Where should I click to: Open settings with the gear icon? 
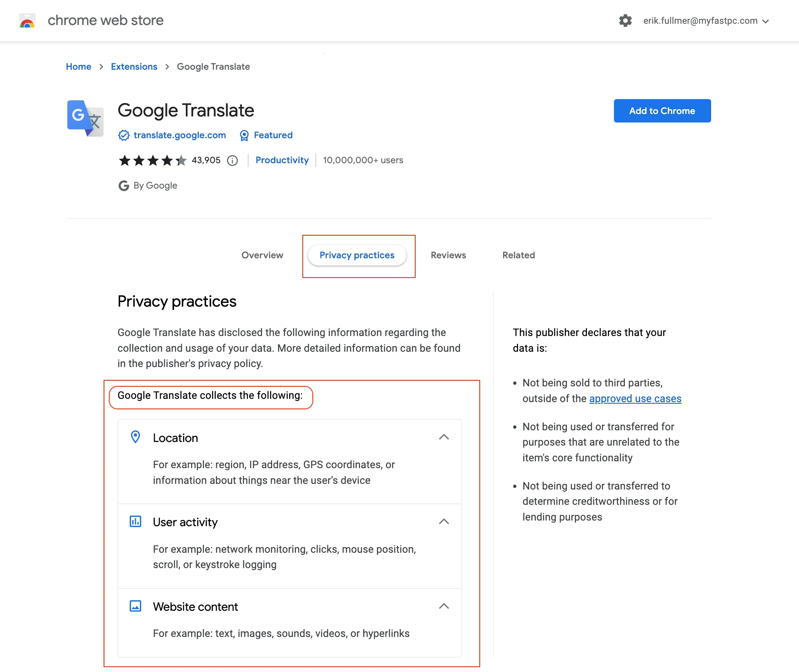(x=625, y=21)
